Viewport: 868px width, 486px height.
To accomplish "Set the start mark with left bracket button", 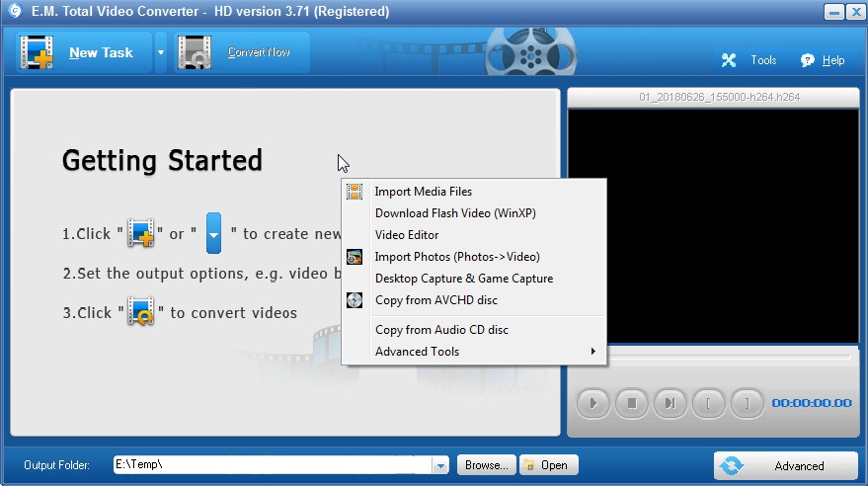I will [708, 403].
